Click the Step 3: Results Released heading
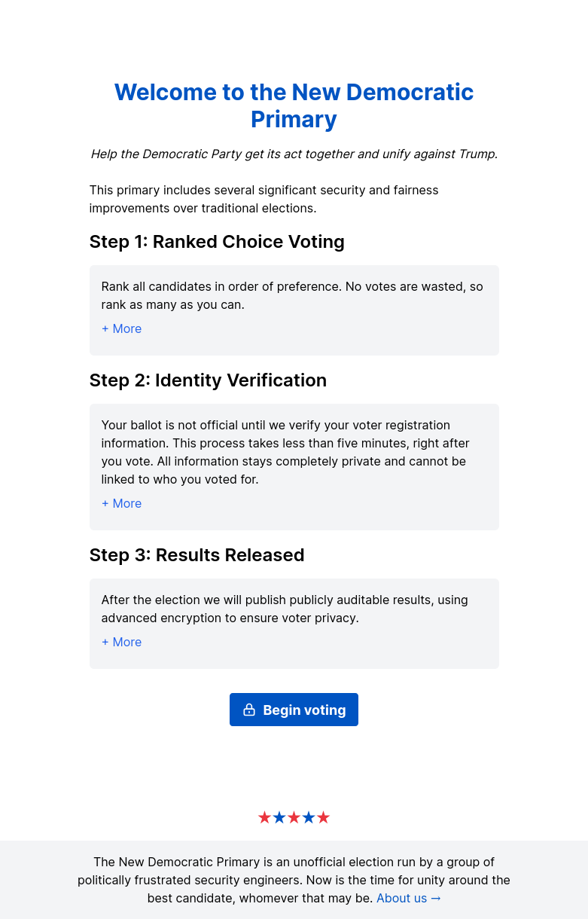The width and height of the screenshot is (588, 919). point(197,555)
